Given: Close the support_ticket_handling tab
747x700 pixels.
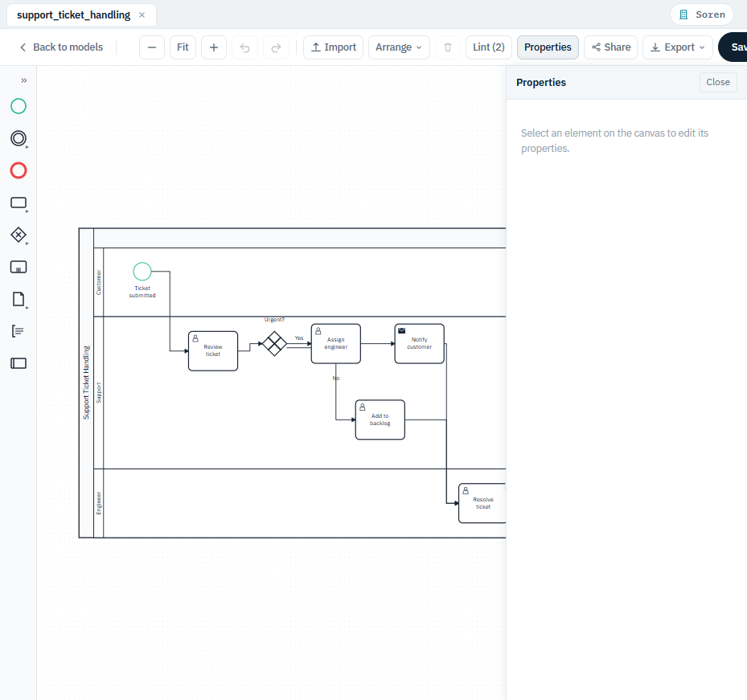Looking at the screenshot, I should (x=142, y=14).
